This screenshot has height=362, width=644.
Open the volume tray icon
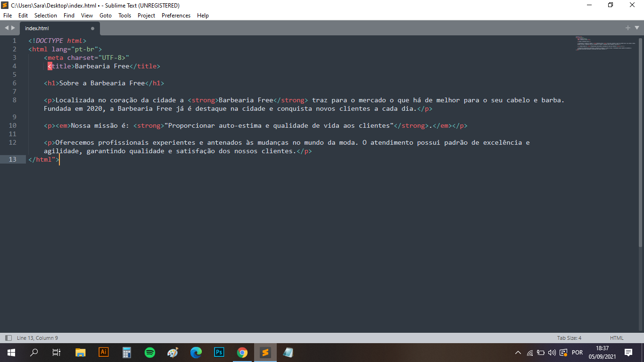552,353
